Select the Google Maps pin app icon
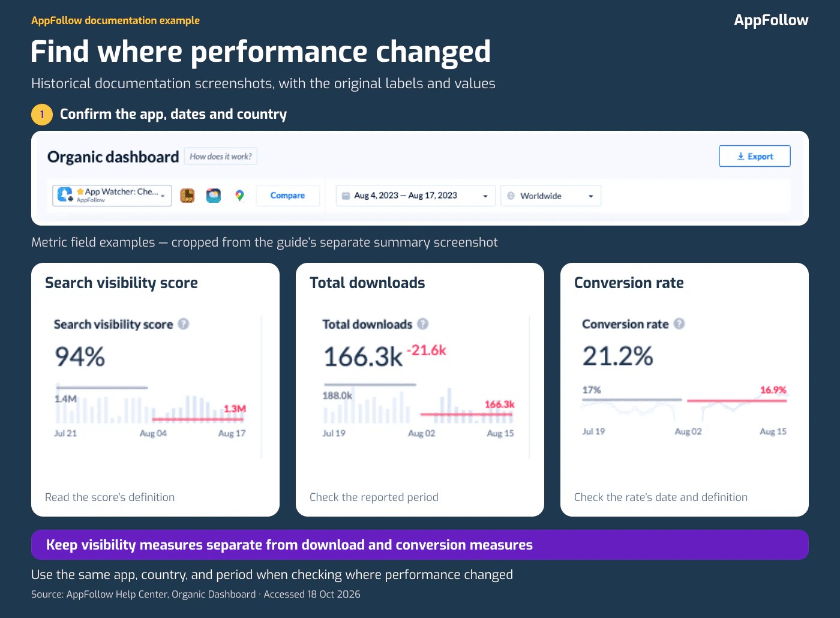840x618 pixels. coord(239,196)
